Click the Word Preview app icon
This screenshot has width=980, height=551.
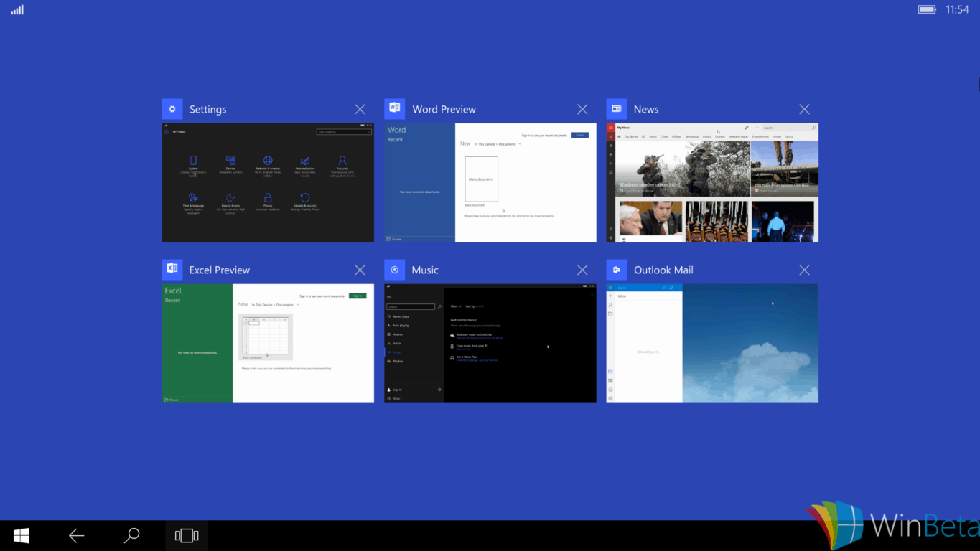394,109
